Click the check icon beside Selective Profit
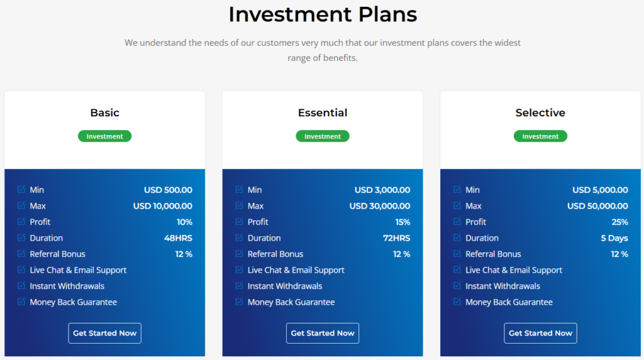This screenshot has height=360, width=644. pos(457,222)
